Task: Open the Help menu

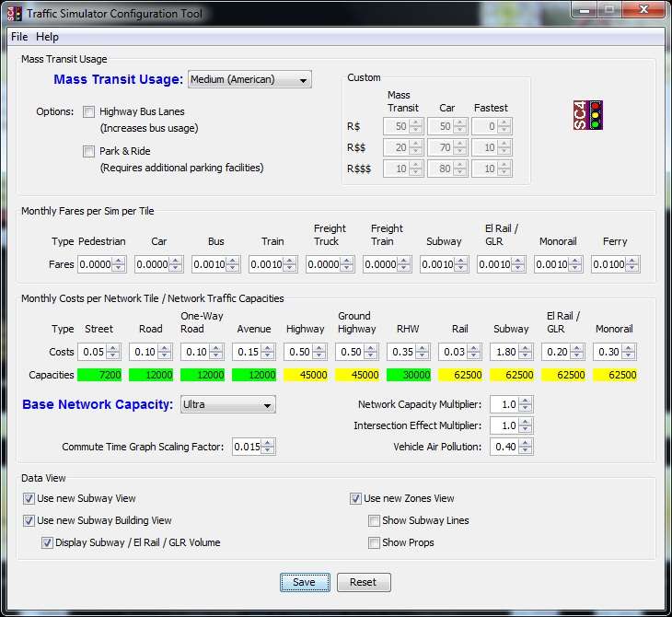Action: (47, 37)
